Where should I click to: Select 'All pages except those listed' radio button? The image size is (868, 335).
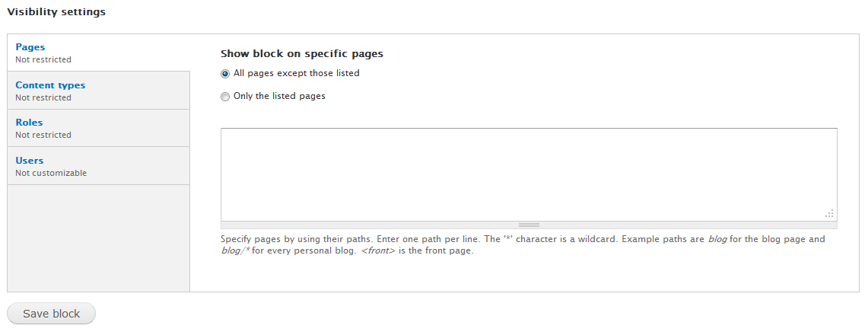click(224, 74)
